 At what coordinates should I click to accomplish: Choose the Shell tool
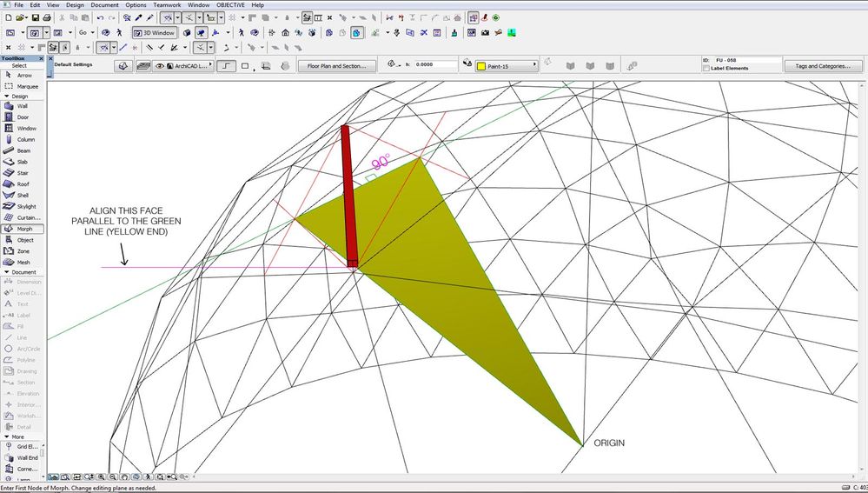pyautogui.click(x=22, y=195)
